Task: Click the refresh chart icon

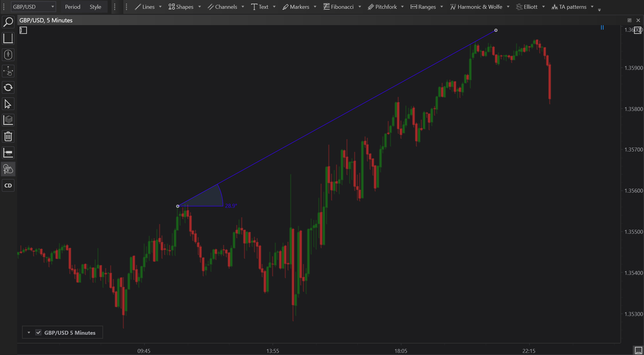Action: (8, 88)
